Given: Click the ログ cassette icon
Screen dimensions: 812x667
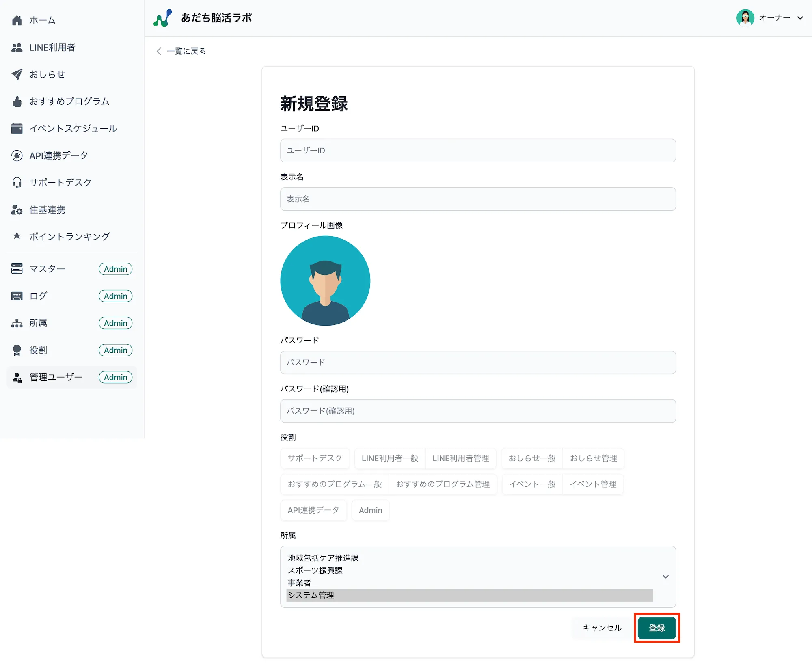Looking at the screenshot, I should [17, 296].
